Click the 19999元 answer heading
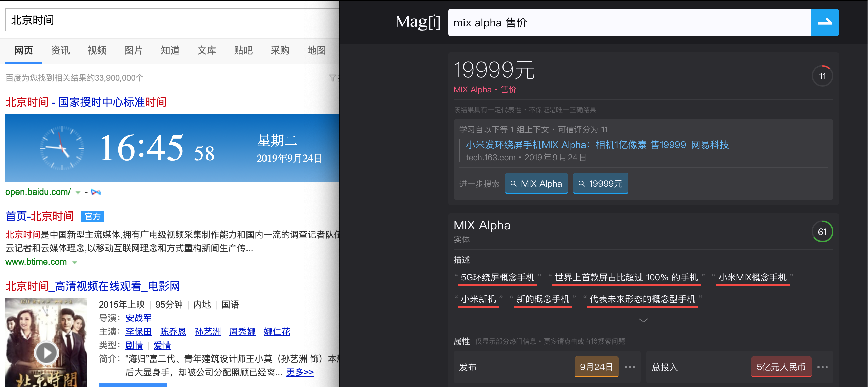Screen dimensions: 868x387 [x=494, y=70]
